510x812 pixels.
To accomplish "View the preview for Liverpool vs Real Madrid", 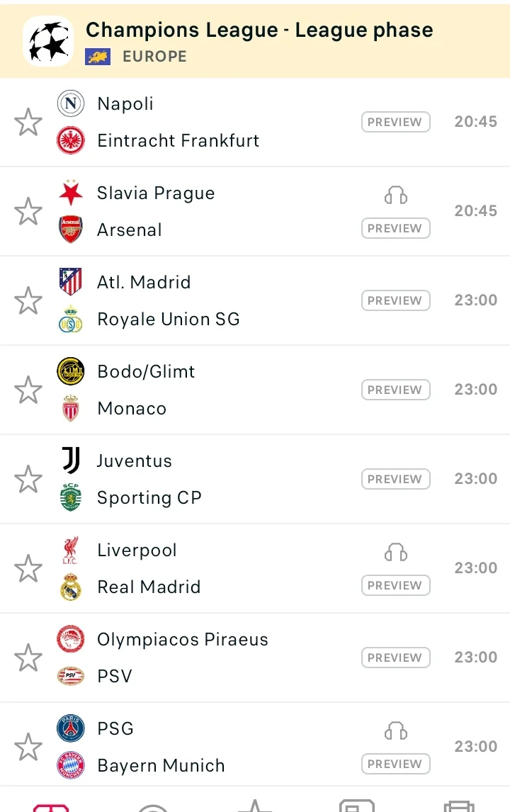I will pos(396,585).
